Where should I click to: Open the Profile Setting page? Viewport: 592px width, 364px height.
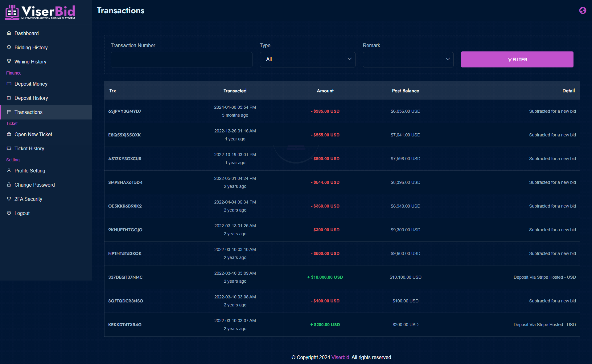[30, 171]
